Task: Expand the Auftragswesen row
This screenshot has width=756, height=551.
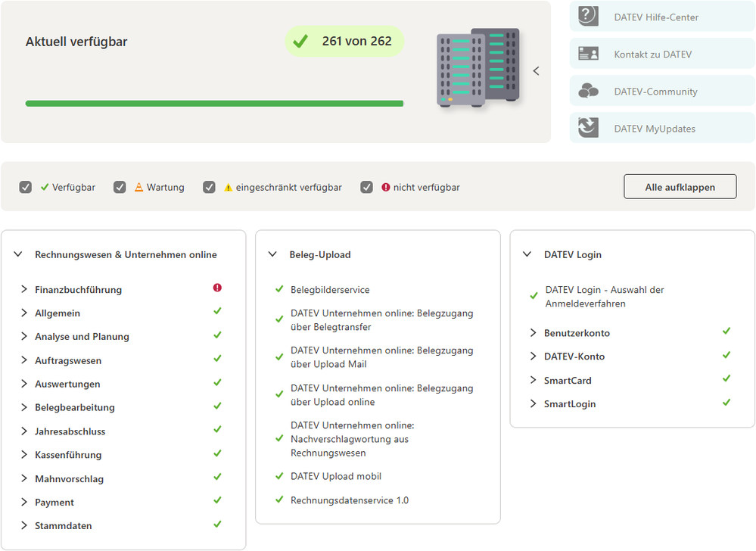Action: click(x=23, y=360)
